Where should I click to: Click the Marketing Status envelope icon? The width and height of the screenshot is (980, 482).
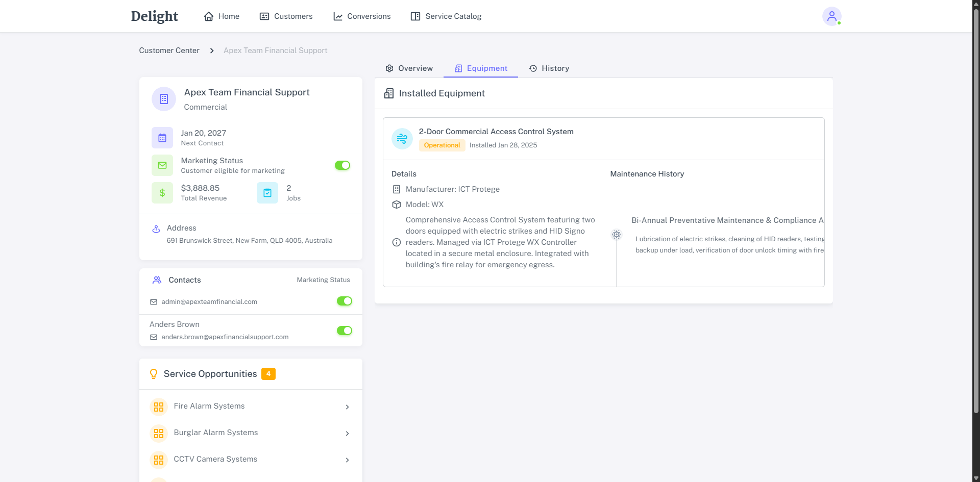point(162,165)
